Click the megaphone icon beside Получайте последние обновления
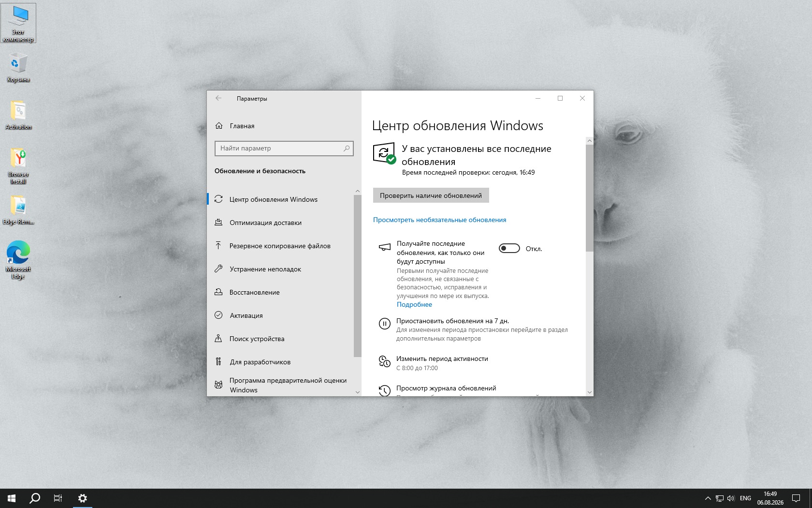Viewport: 812px width, 508px height. 385,247
